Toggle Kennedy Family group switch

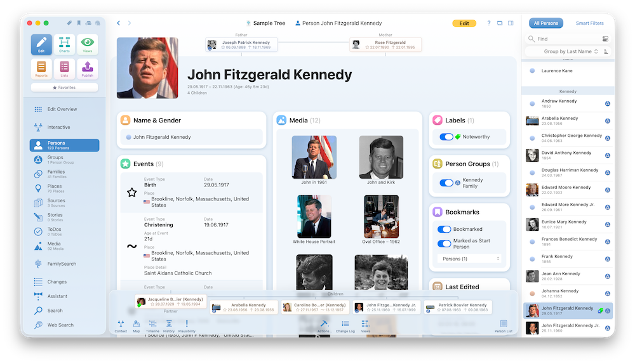[x=446, y=183]
